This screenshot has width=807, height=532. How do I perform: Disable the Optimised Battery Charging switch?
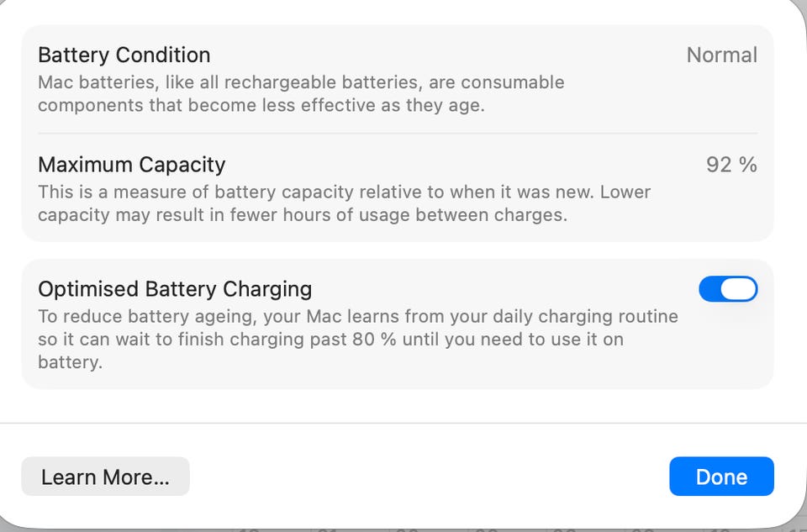pyautogui.click(x=728, y=289)
